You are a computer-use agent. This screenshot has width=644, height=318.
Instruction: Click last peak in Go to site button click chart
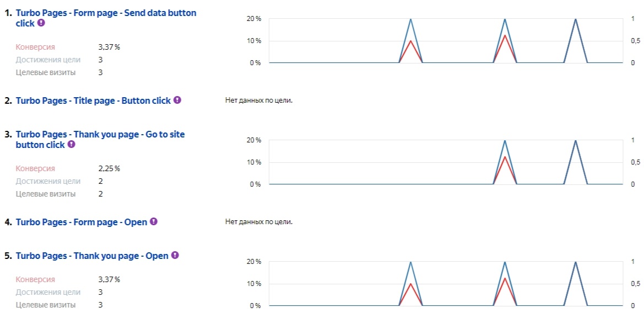click(x=576, y=141)
